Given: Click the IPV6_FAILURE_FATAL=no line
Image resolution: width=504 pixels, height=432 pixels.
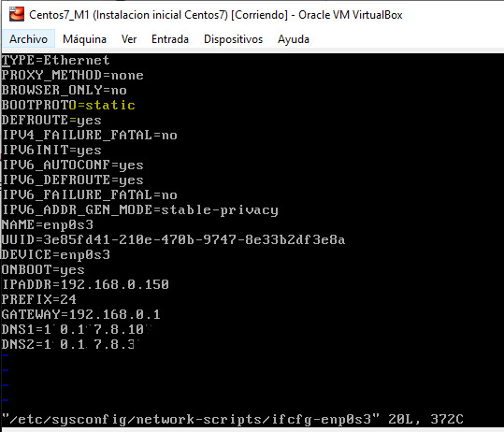Looking at the screenshot, I should point(90,194).
